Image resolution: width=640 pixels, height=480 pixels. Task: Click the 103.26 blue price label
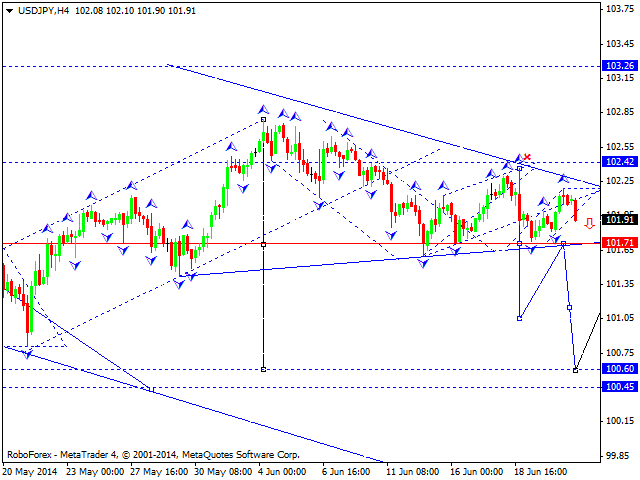tap(620, 65)
